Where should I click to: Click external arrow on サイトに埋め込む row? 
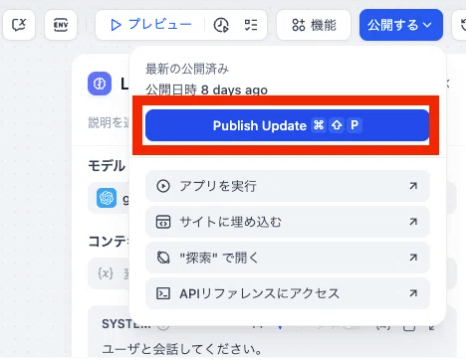413,222
